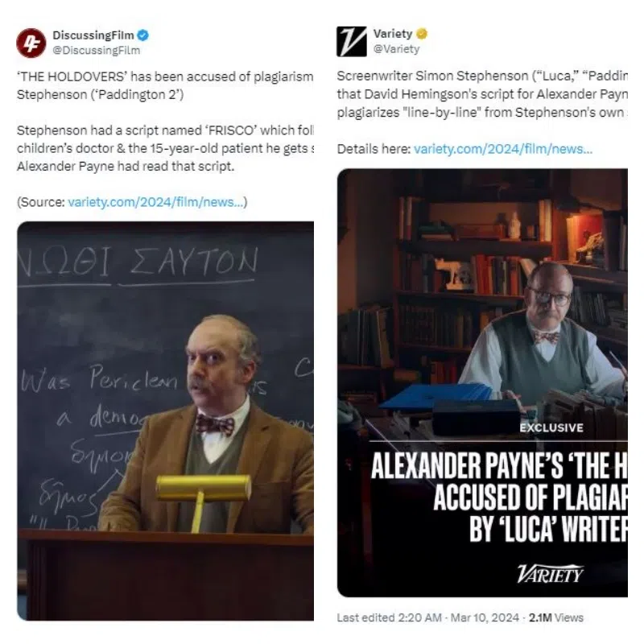Click the Last edited 2:20 AM timestamp
The image size is (644, 644).
390,617
